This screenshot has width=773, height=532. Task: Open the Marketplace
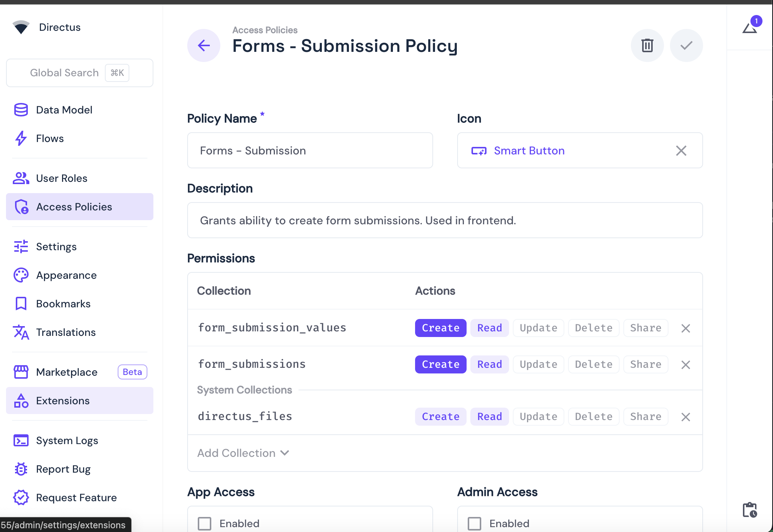point(68,372)
